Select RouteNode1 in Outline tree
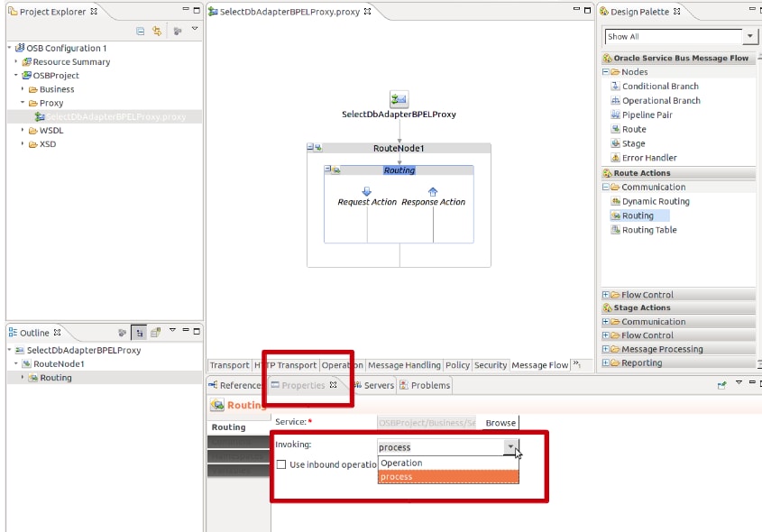 coord(59,364)
